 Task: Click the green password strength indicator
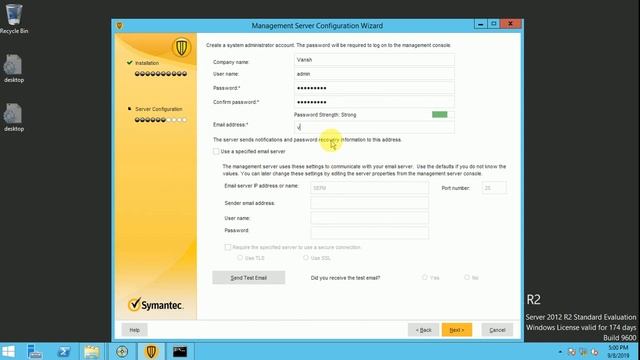(x=440, y=115)
